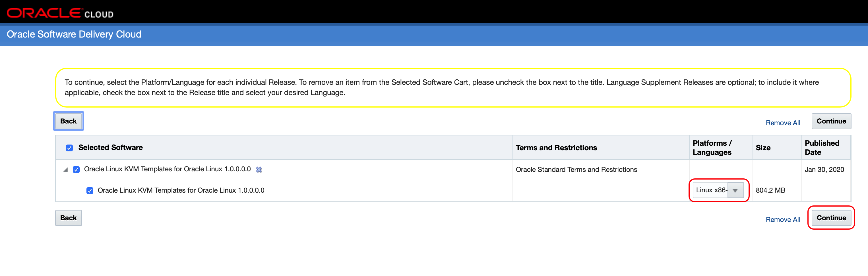The width and height of the screenshot is (868, 276).
Task: Click the Terms and Restrictions column header
Action: pyautogui.click(x=556, y=148)
